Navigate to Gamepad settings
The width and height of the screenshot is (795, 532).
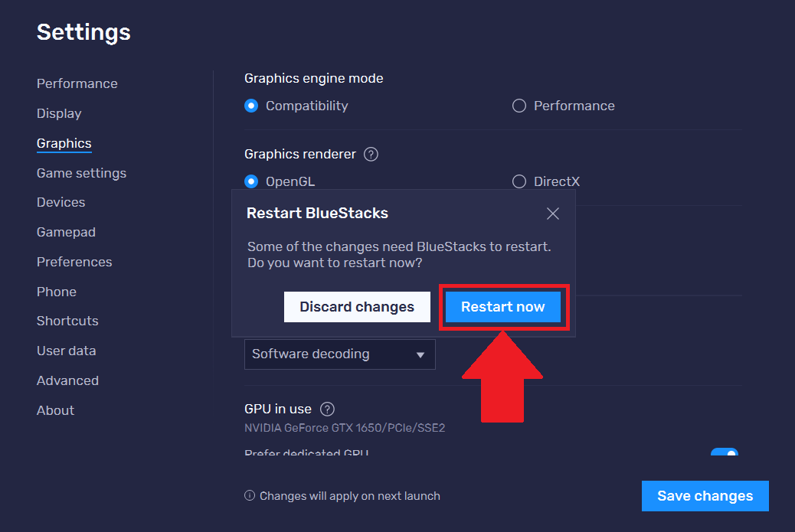[x=66, y=232]
